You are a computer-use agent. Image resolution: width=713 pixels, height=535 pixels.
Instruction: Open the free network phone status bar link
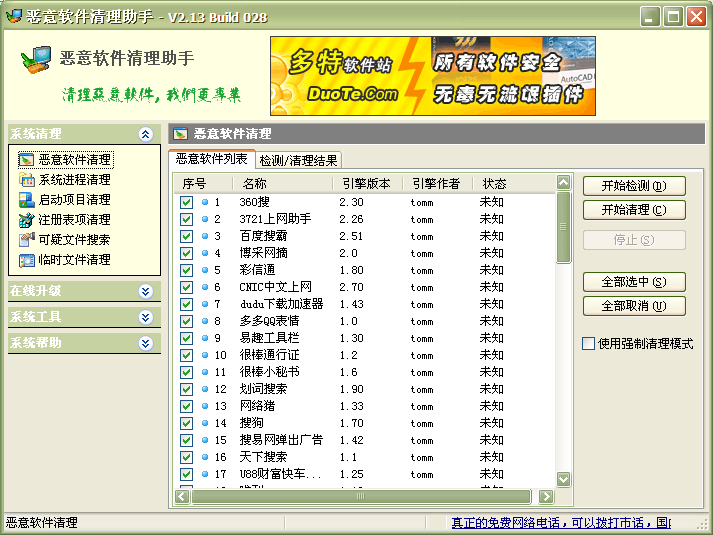[x=561, y=523]
